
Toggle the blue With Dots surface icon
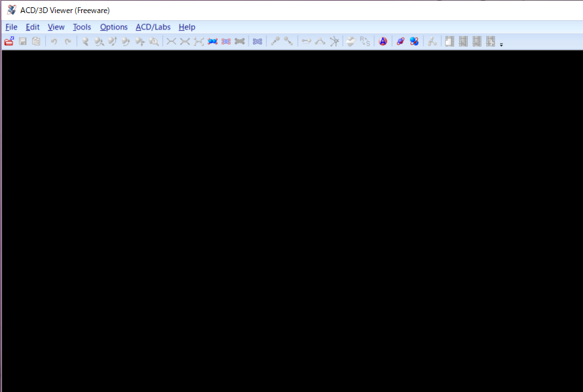(x=257, y=41)
